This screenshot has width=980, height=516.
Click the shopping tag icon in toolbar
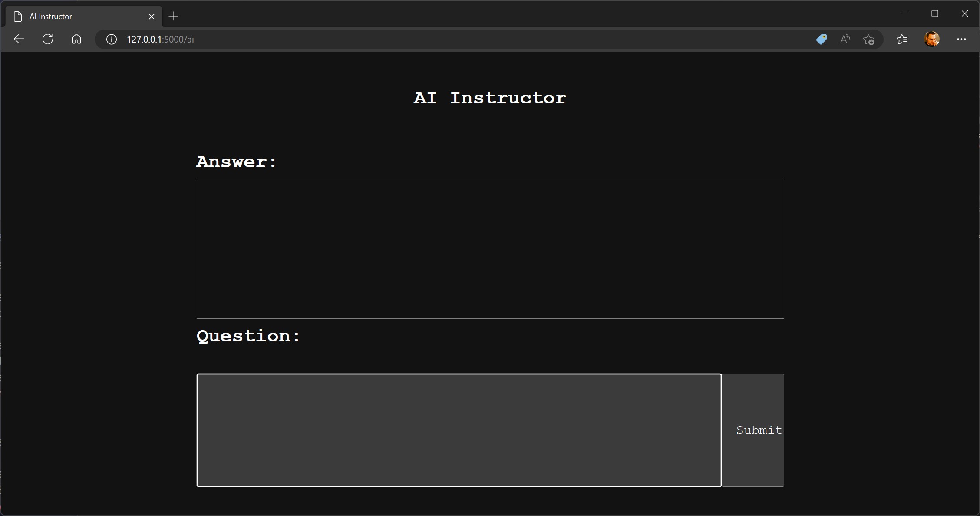(822, 39)
